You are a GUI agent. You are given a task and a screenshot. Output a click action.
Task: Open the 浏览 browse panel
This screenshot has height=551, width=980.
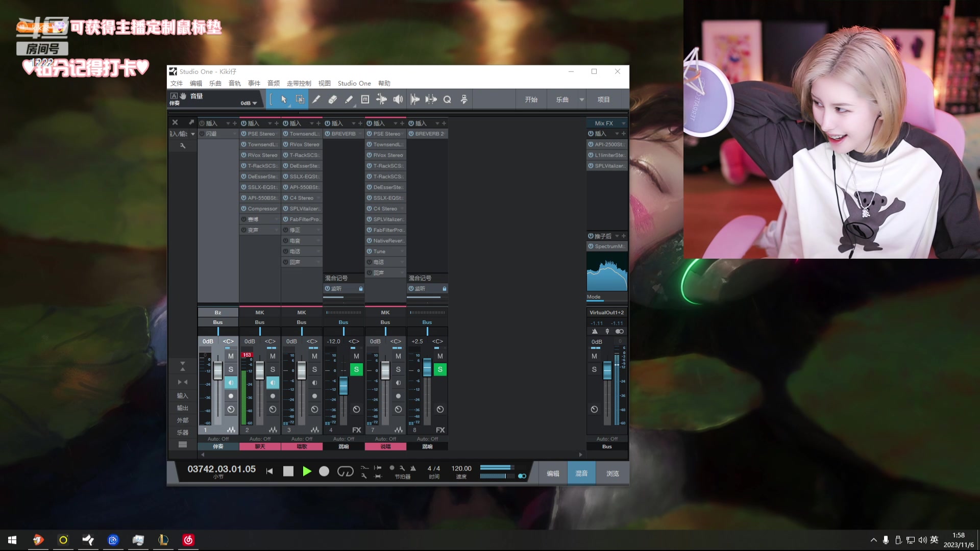coord(612,473)
